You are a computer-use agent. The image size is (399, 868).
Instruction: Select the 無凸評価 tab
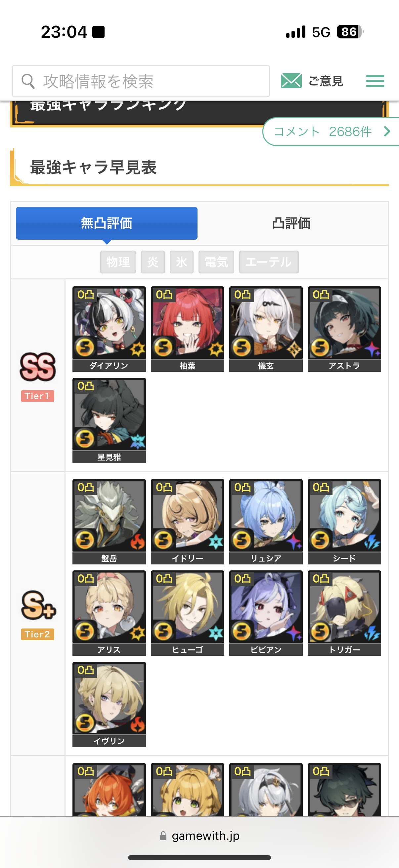107,223
